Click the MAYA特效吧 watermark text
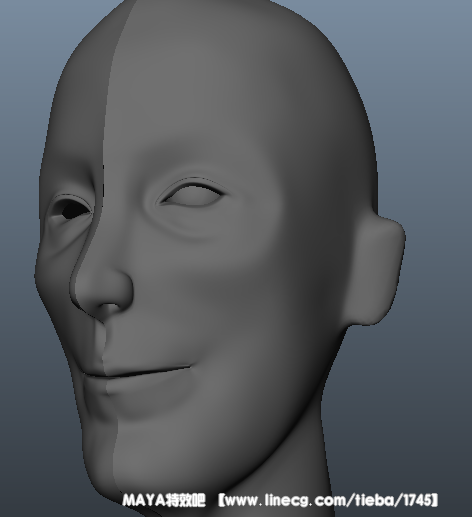This screenshot has width=472, height=517. point(164,500)
